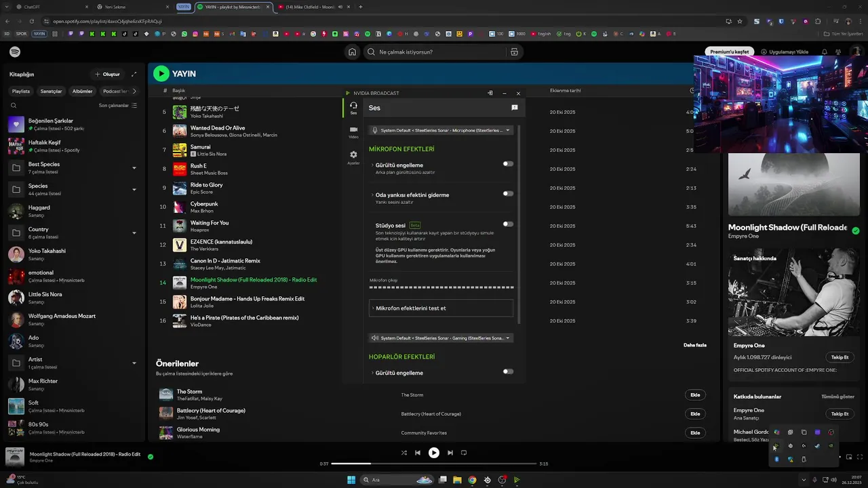This screenshot has height=488, width=868.
Task: Select the Podcast'ler filter chip
Action: [115, 91]
